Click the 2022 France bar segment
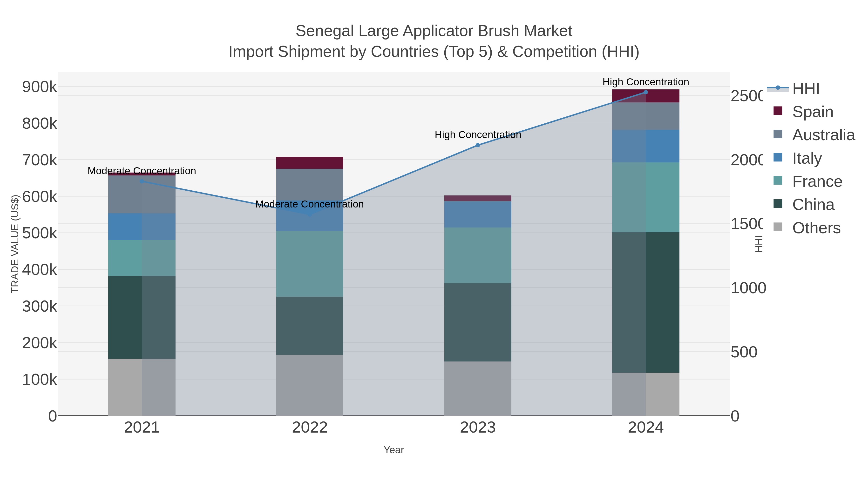Viewport: 868px width, 488px height. (310, 264)
